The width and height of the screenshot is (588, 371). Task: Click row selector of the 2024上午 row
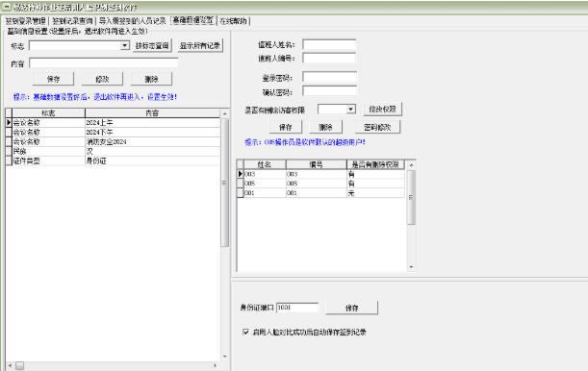click(x=9, y=122)
